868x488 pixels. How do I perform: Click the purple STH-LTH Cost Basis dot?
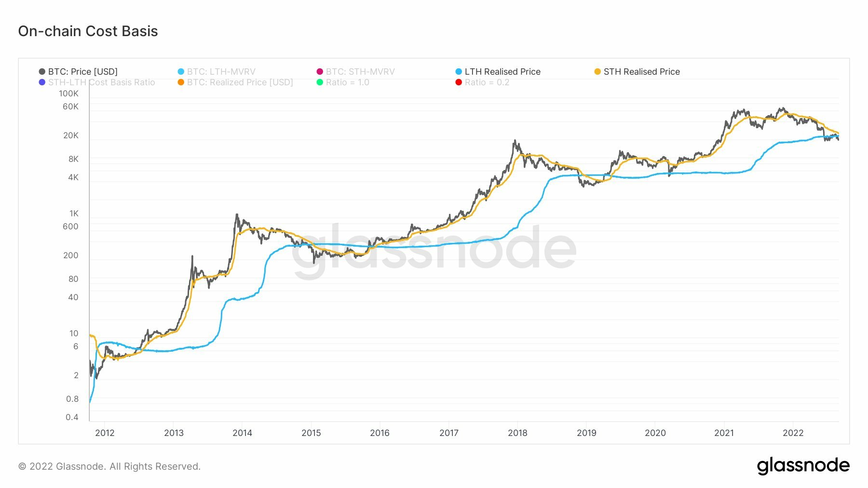(x=42, y=82)
